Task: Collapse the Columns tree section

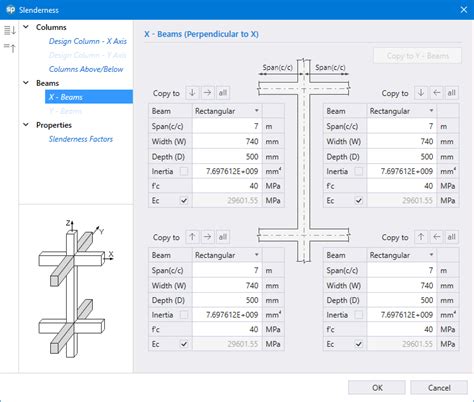Action: 26,27
